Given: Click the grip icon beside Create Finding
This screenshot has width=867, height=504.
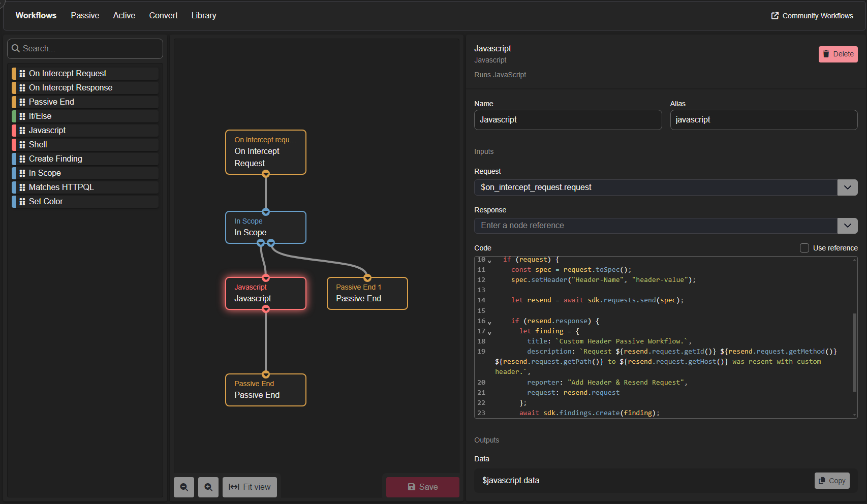Looking at the screenshot, I should pyautogui.click(x=22, y=159).
